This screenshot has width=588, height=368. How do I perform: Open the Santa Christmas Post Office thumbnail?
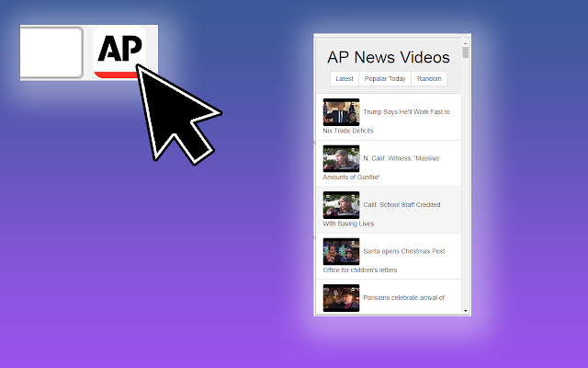pos(341,251)
